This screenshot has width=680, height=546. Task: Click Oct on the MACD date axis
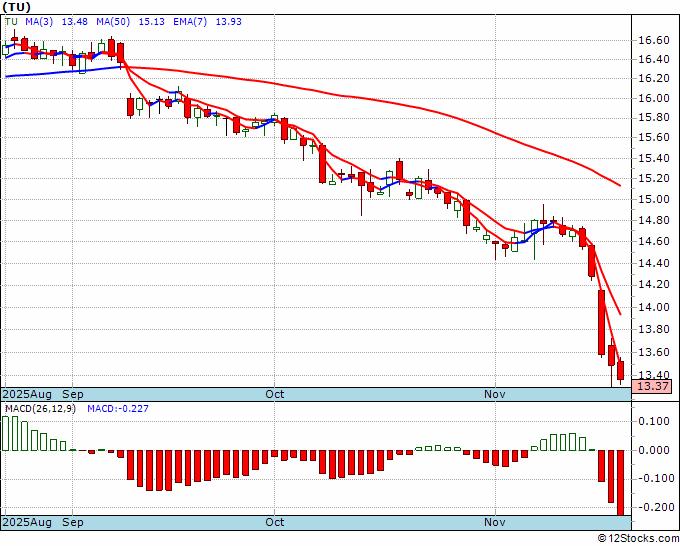point(275,522)
